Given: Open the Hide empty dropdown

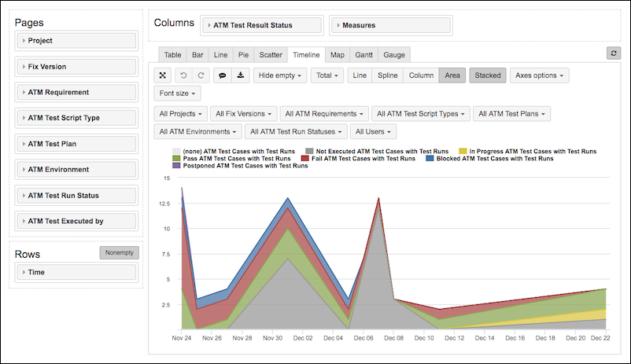Looking at the screenshot, I should pyautogui.click(x=279, y=75).
